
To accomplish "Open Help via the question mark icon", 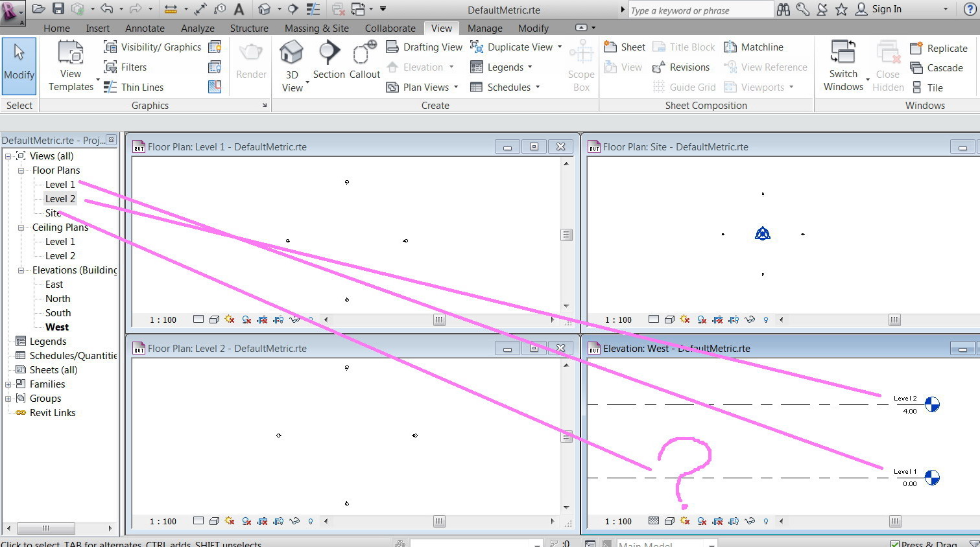I will (970, 9).
